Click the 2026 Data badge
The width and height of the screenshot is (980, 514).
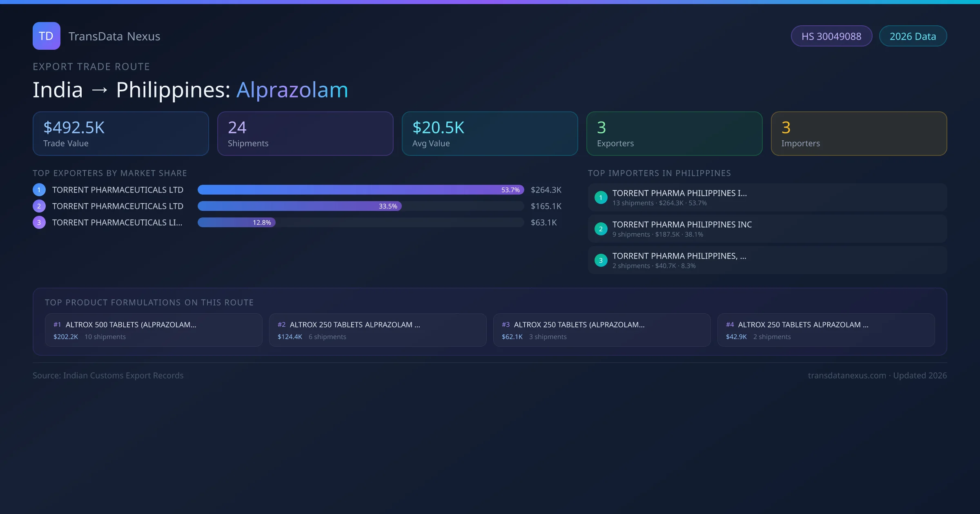pos(913,36)
